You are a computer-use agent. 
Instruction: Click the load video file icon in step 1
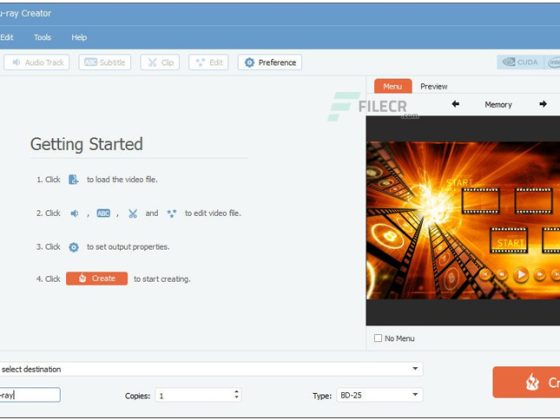tap(73, 179)
